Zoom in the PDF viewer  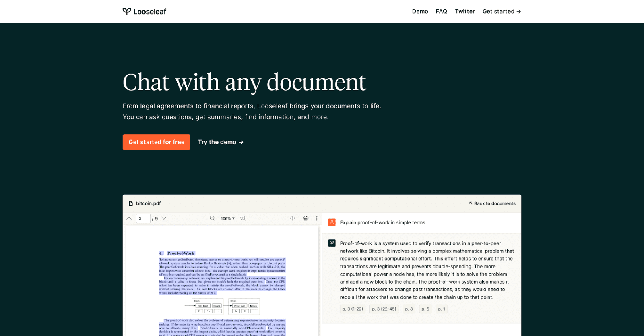pyautogui.click(x=243, y=218)
